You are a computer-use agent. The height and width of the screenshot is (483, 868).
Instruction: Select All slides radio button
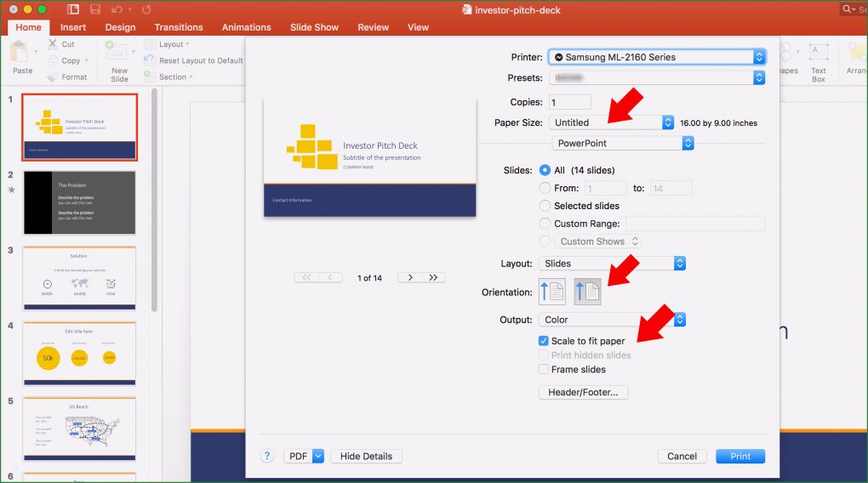[x=545, y=170]
